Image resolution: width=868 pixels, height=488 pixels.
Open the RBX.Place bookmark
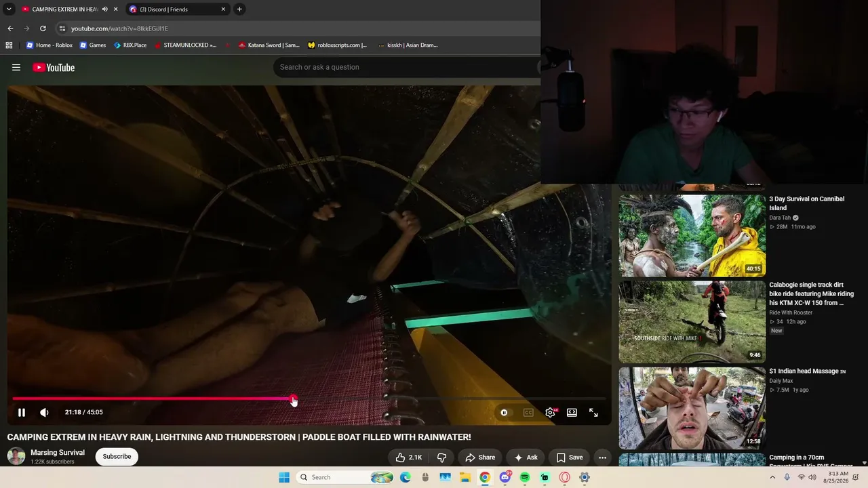pyautogui.click(x=130, y=45)
